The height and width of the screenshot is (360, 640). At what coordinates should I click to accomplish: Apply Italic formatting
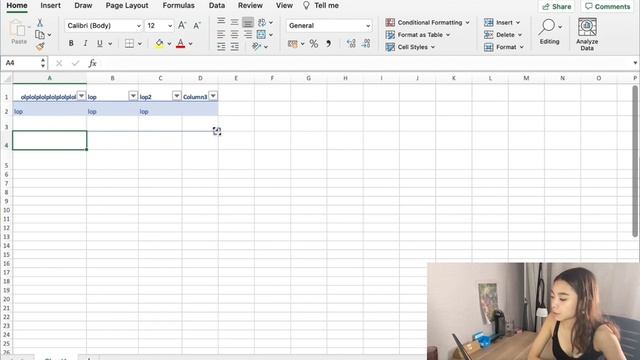point(85,43)
